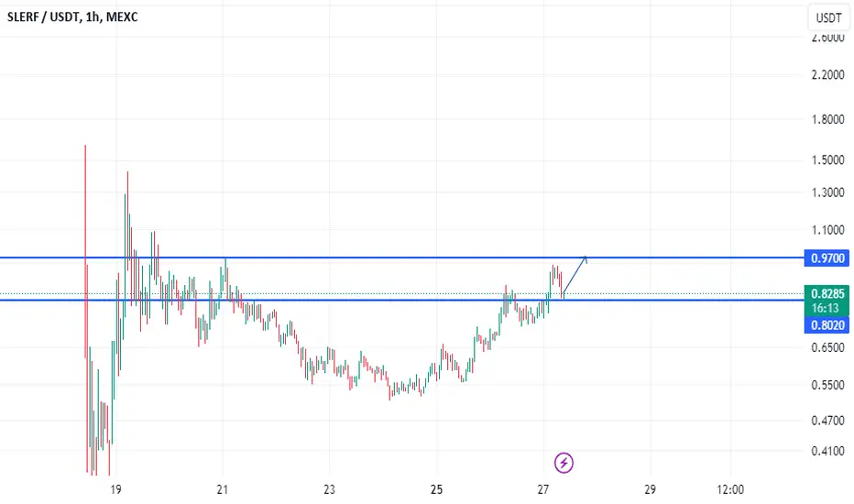
Task: Select the 0.8020 blue price label
Action: pos(827,325)
